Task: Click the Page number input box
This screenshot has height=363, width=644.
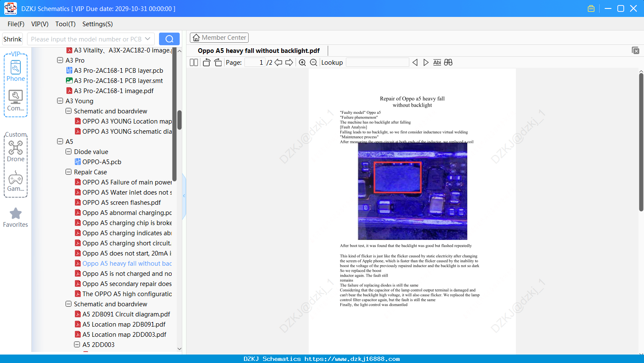Action: pyautogui.click(x=255, y=63)
